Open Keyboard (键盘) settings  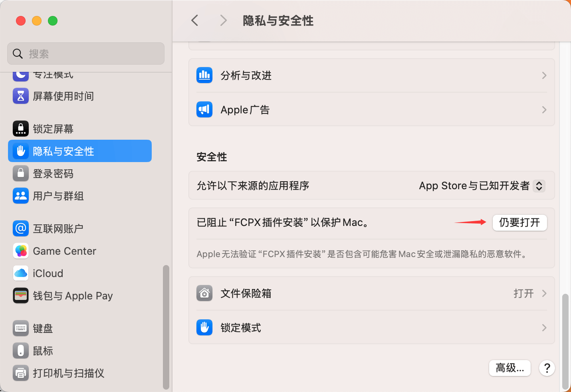pyautogui.click(x=43, y=329)
